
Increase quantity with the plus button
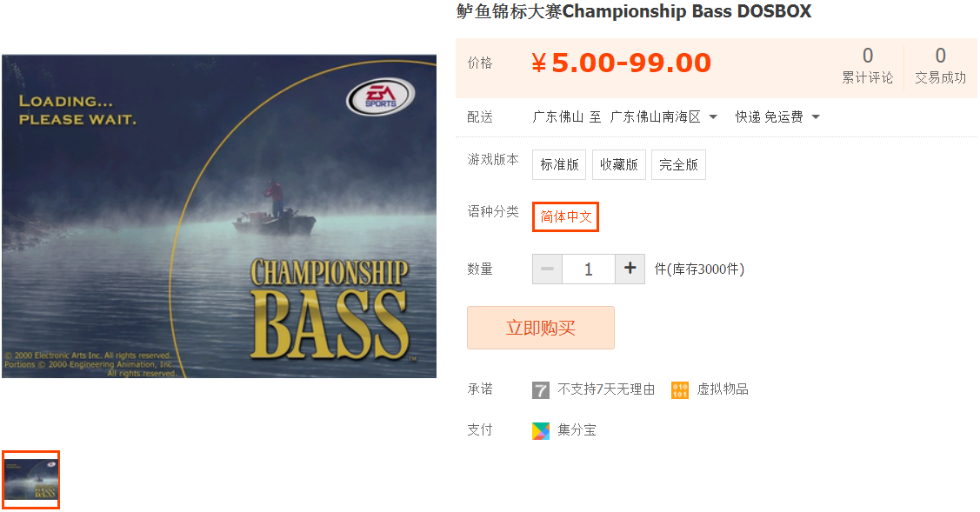[x=630, y=269]
